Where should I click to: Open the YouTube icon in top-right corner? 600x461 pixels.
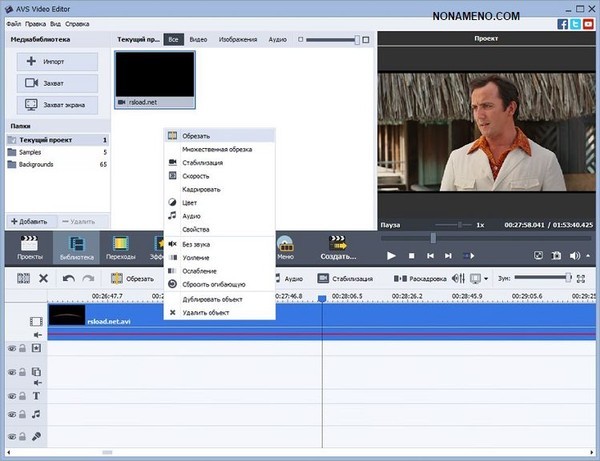click(x=590, y=22)
